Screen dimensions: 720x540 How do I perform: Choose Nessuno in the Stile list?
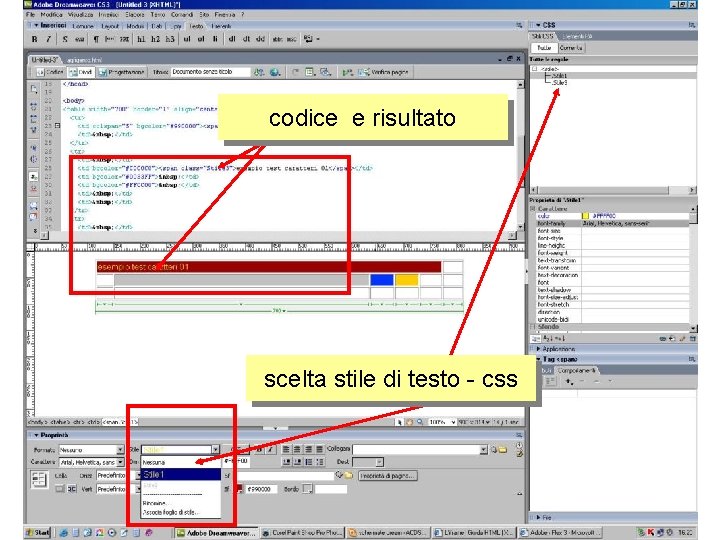[x=181, y=462]
